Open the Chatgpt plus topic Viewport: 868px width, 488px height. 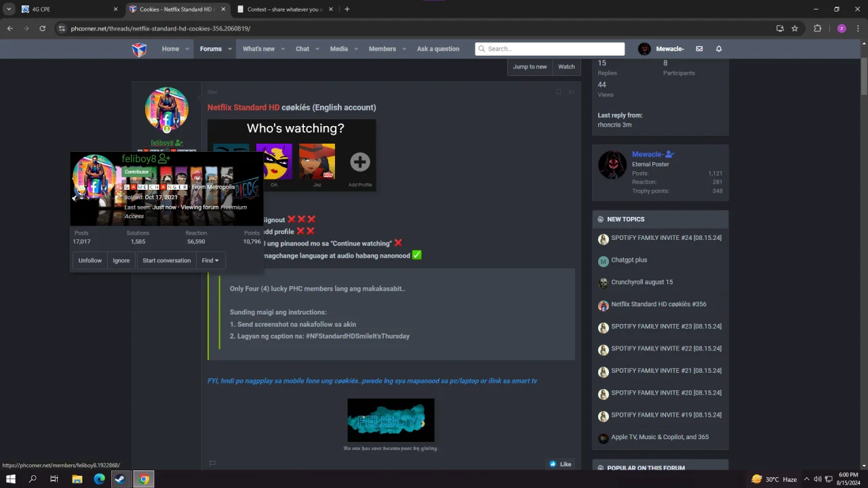click(629, 260)
